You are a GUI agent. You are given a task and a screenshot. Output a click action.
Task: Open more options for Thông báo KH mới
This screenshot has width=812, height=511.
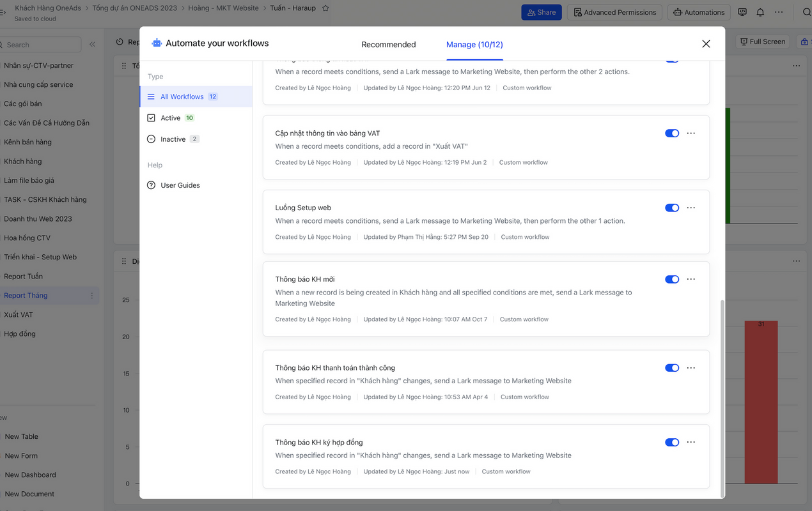point(691,280)
